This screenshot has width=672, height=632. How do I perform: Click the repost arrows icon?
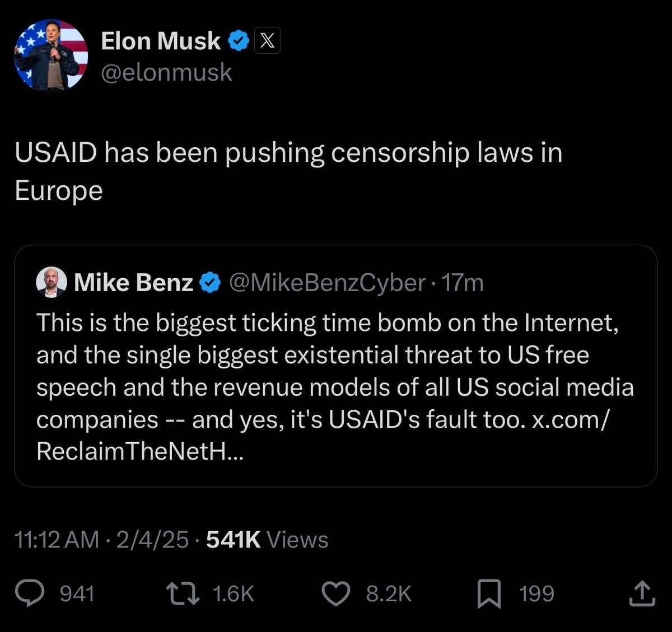pos(183,594)
